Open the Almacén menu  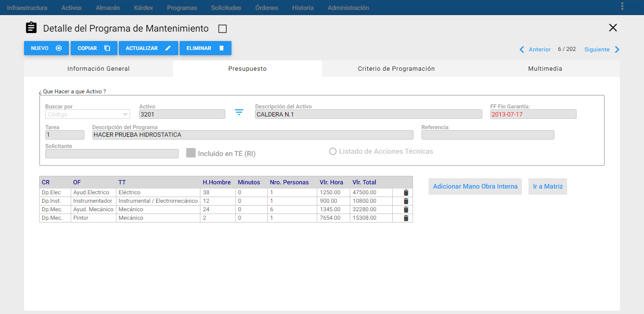(x=107, y=8)
